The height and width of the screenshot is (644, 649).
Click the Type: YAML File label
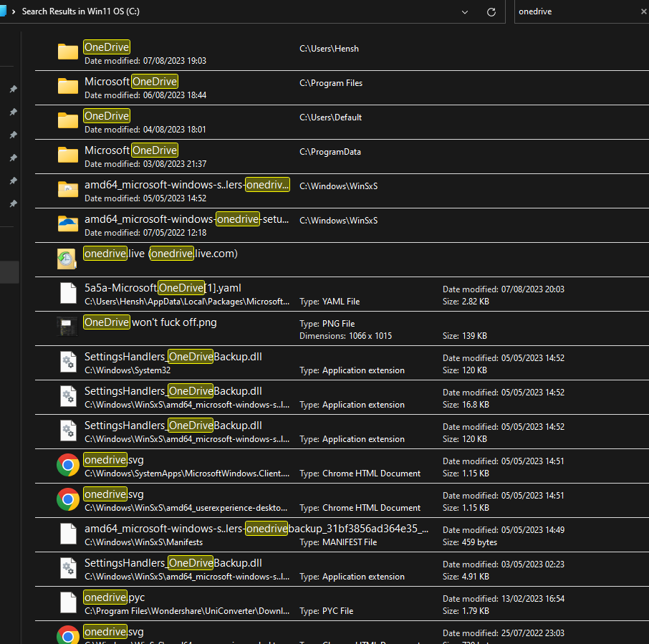click(x=330, y=302)
